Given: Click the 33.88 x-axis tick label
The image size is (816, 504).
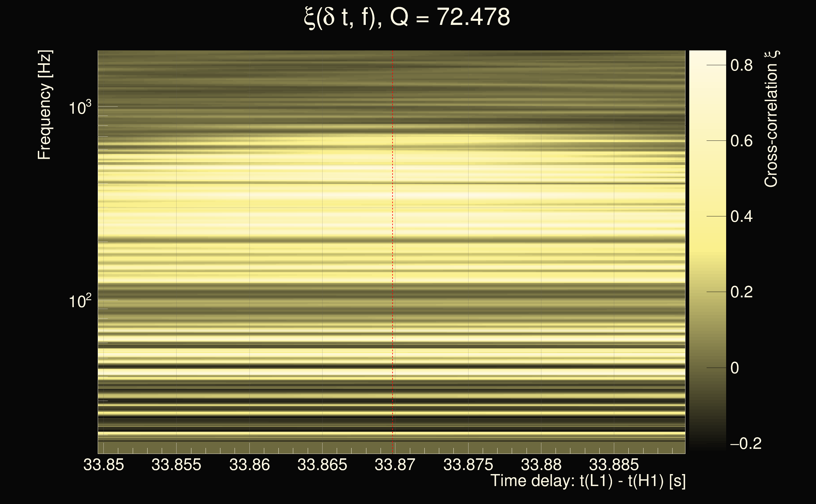Looking at the screenshot, I should coord(541,465).
